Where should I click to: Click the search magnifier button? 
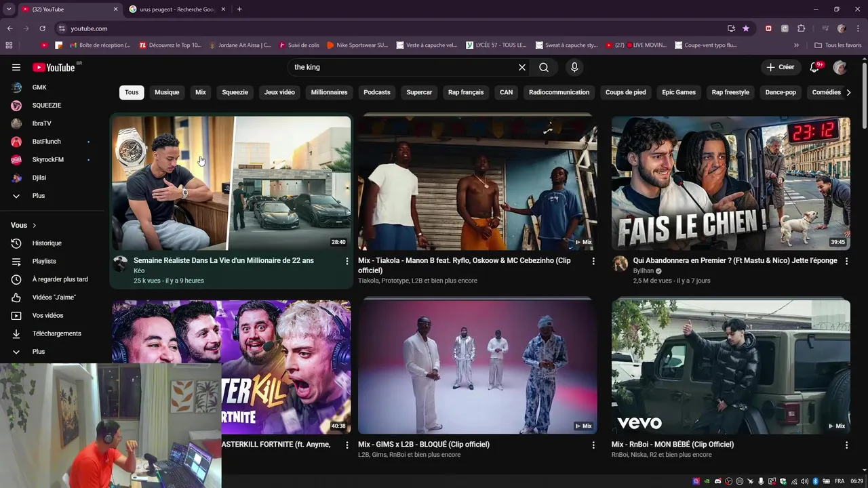[544, 67]
